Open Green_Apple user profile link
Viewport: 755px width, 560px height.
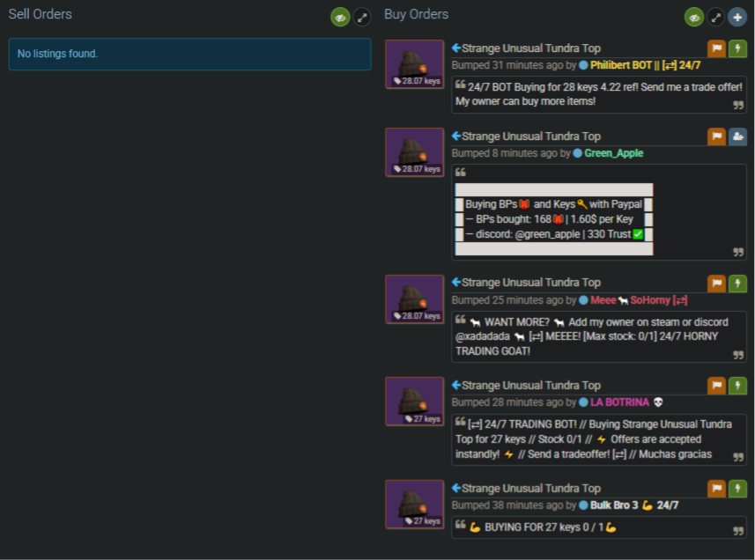tap(613, 153)
